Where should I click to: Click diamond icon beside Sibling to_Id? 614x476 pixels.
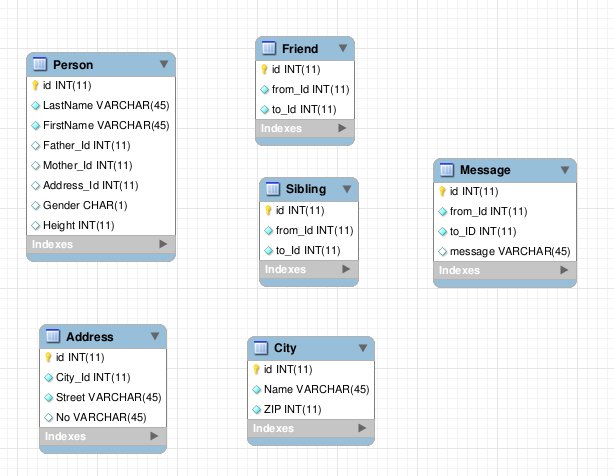pyautogui.click(x=269, y=251)
